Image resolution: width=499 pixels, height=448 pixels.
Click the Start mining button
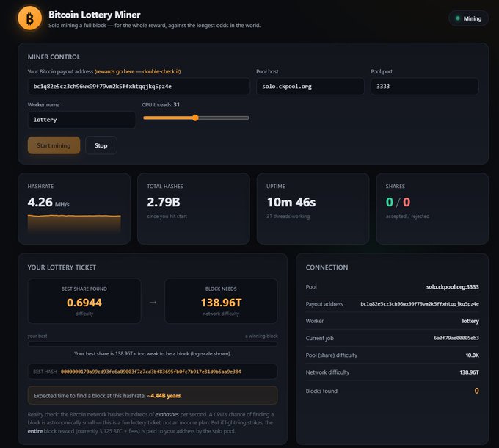54,145
